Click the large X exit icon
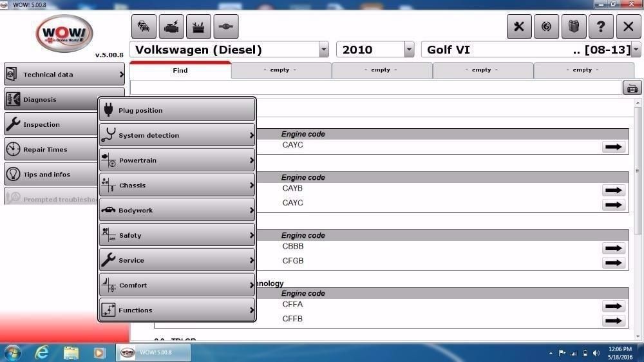This screenshot has width=644, height=362. coord(629,26)
